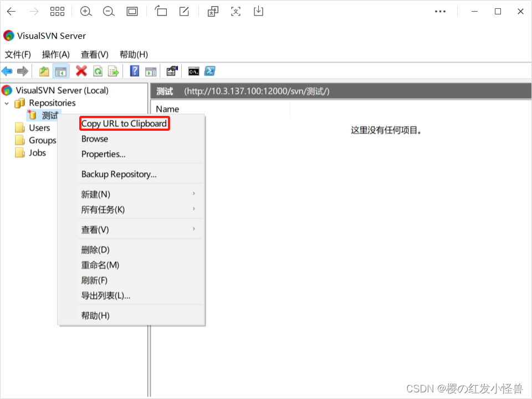This screenshot has width=532, height=399.
Task: Click the Up one level folder icon
Action: pyautogui.click(x=44, y=71)
